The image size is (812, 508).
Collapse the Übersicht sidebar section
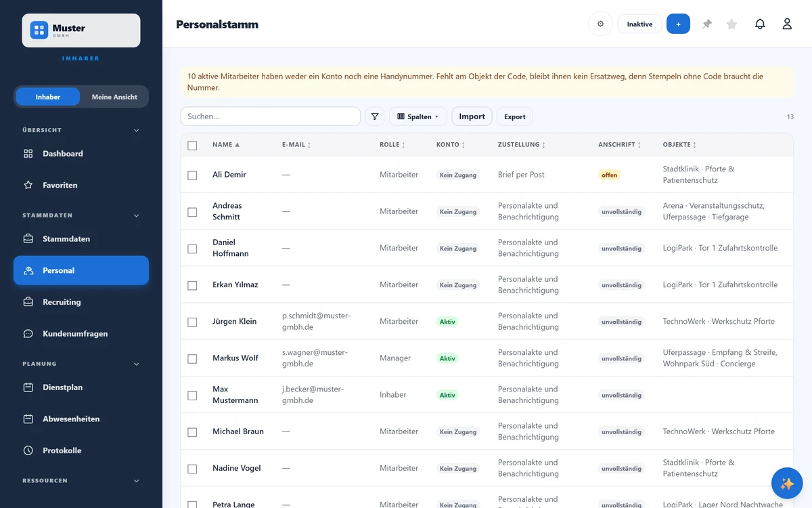[x=137, y=130]
